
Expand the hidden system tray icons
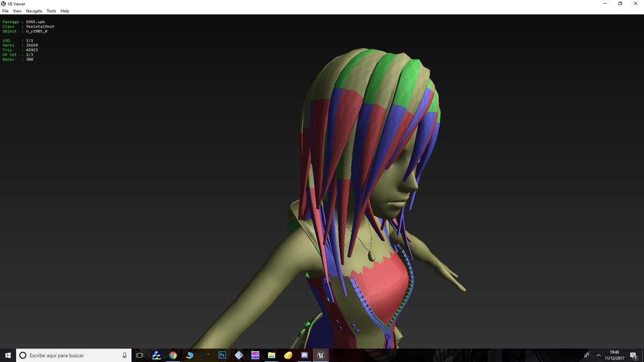pos(598,355)
